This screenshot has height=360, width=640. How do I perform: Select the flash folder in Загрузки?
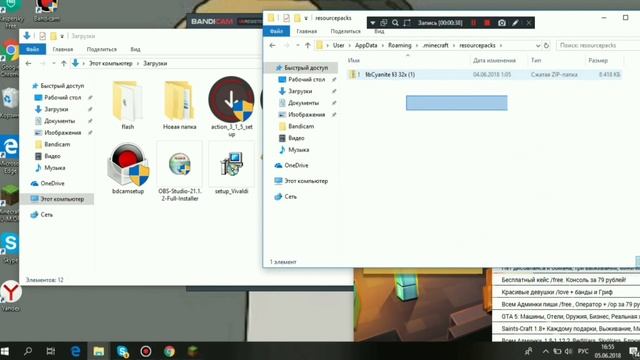[x=128, y=105]
